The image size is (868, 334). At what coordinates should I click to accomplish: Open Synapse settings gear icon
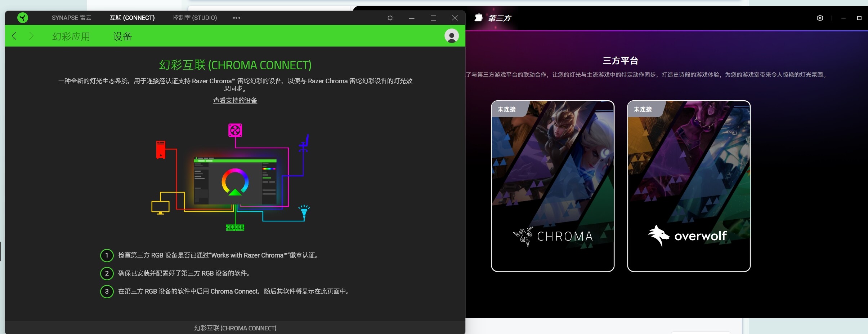(390, 18)
